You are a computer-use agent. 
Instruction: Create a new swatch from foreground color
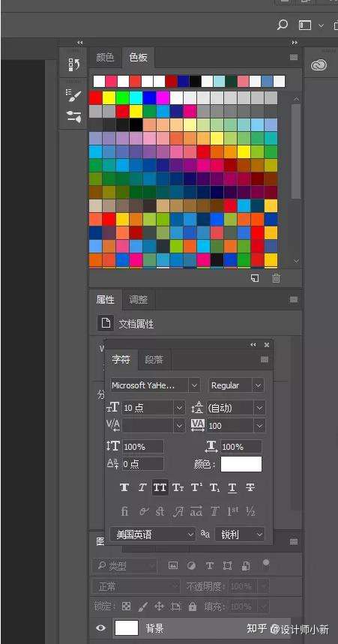(255, 278)
